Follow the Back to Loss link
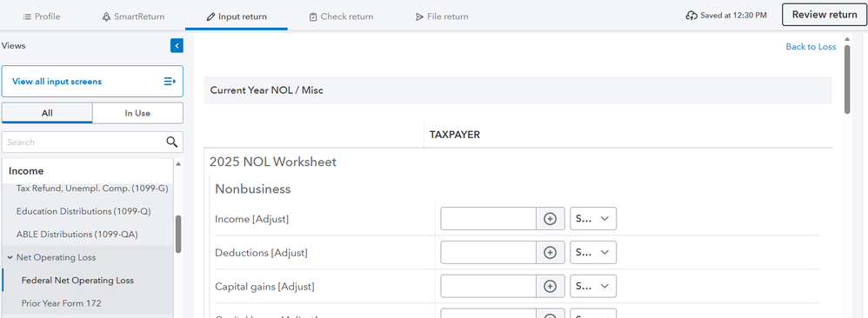Screen dimensions: 868x318 [x=811, y=46]
